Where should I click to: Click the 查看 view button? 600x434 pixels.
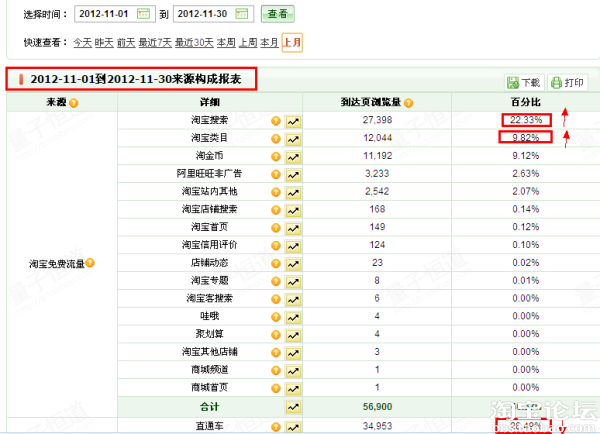tap(277, 14)
